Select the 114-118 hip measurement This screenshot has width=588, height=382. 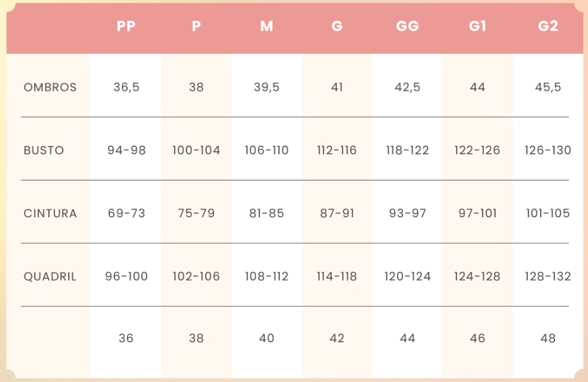coord(337,277)
